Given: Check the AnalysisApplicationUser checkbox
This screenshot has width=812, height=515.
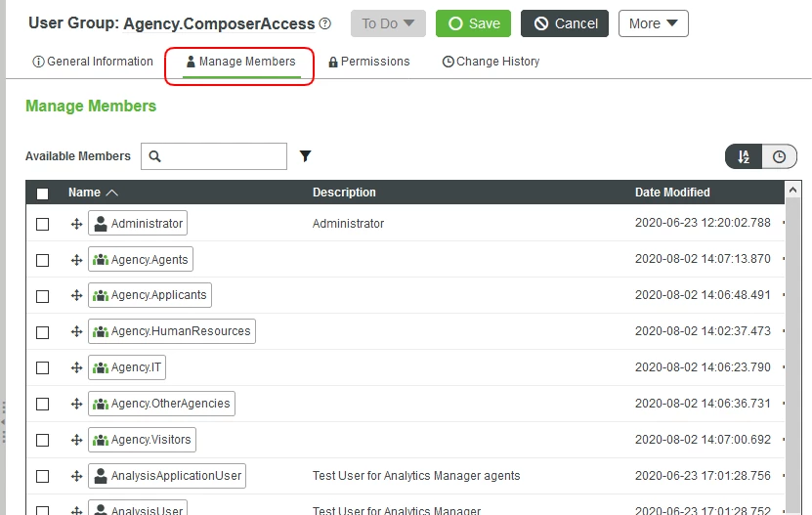Looking at the screenshot, I should pyautogui.click(x=42, y=476).
